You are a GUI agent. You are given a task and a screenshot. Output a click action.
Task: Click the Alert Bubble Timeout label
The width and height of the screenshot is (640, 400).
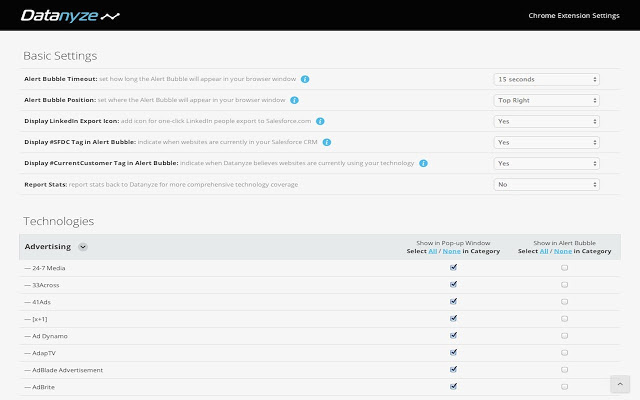pos(61,79)
